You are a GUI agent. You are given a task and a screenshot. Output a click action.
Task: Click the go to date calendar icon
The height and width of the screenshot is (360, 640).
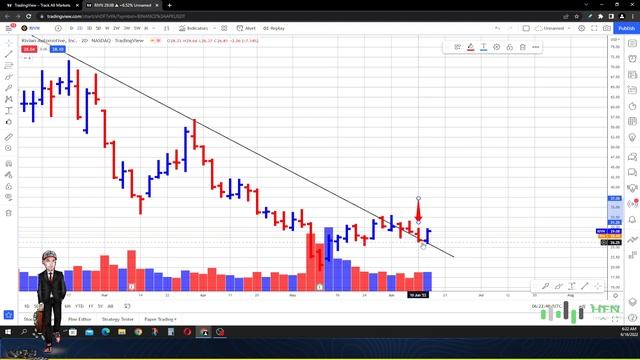[x=127, y=306]
